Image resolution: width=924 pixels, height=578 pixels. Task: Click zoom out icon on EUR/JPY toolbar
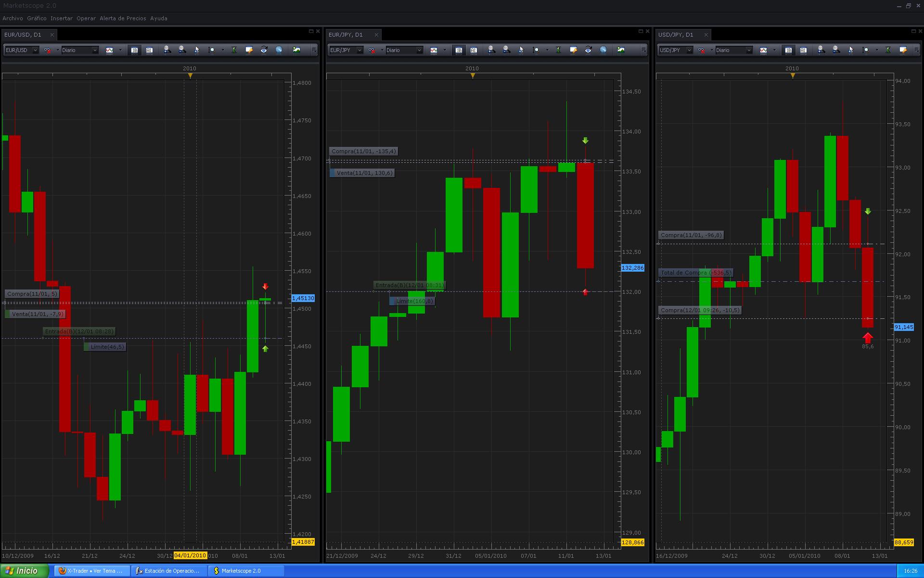click(506, 50)
